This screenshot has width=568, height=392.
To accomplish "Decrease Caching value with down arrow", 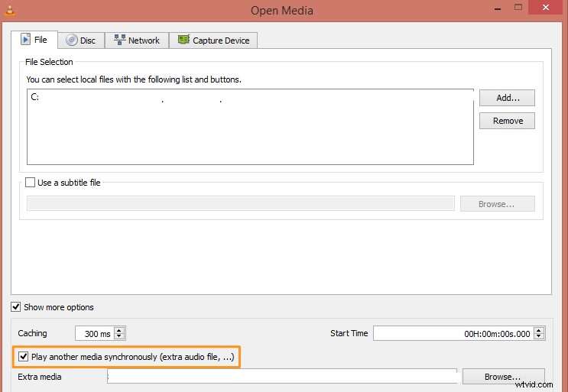I will pyautogui.click(x=119, y=336).
